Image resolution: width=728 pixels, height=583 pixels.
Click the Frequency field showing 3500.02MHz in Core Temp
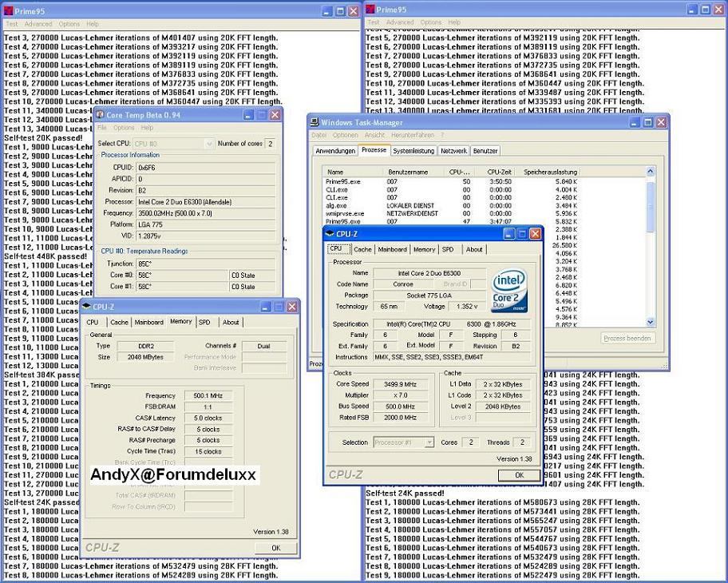pyautogui.click(x=205, y=213)
